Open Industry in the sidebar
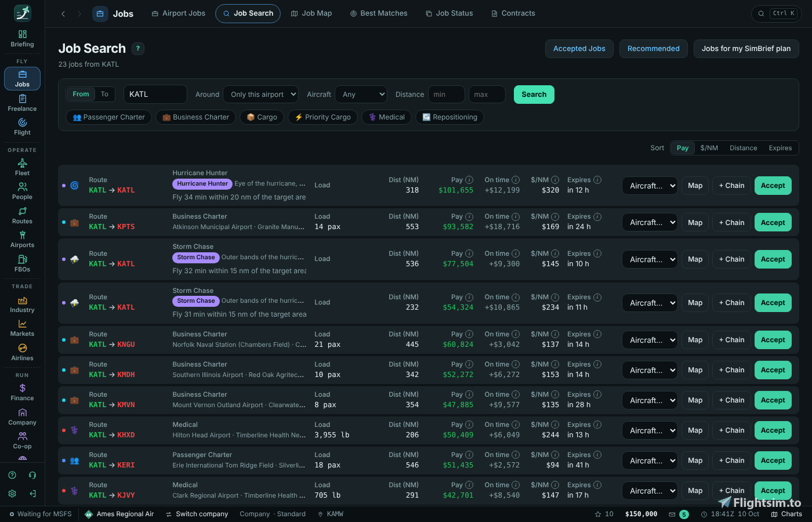 [x=22, y=304]
